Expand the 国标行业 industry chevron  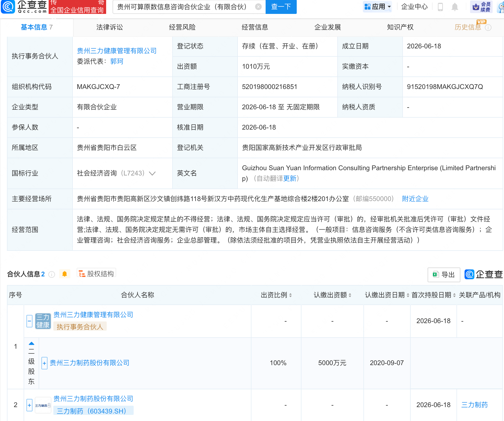152,174
